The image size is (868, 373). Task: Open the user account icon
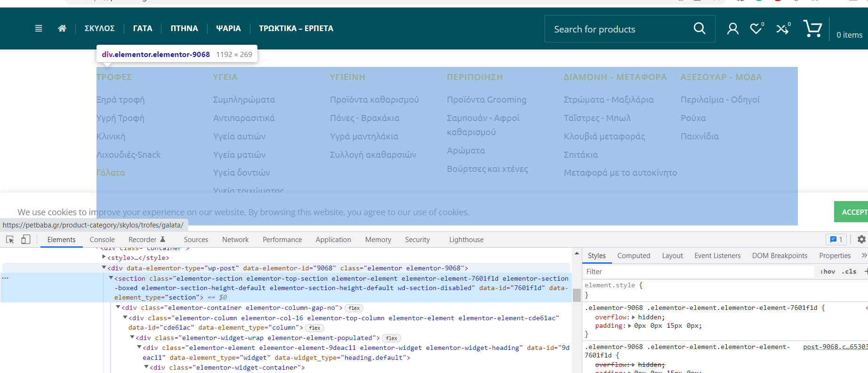tap(732, 29)
